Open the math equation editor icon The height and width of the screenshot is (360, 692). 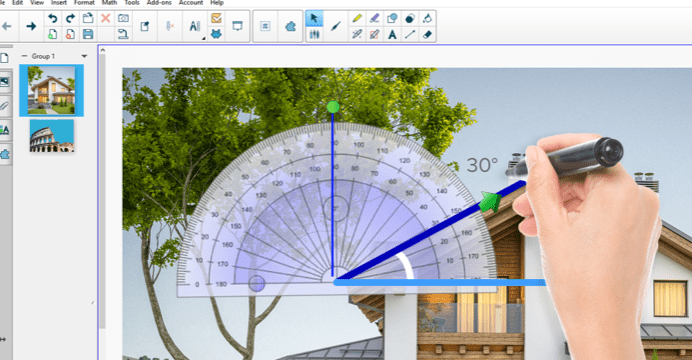265,26
